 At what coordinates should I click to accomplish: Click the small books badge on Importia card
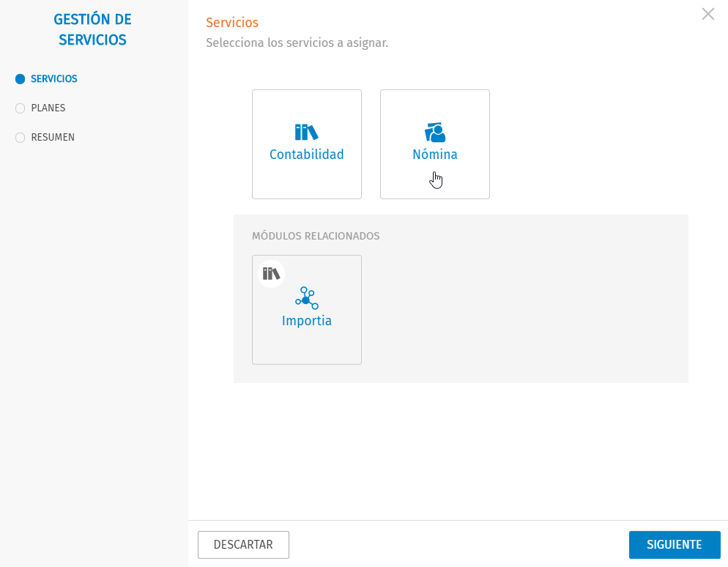tap(271, 273)
